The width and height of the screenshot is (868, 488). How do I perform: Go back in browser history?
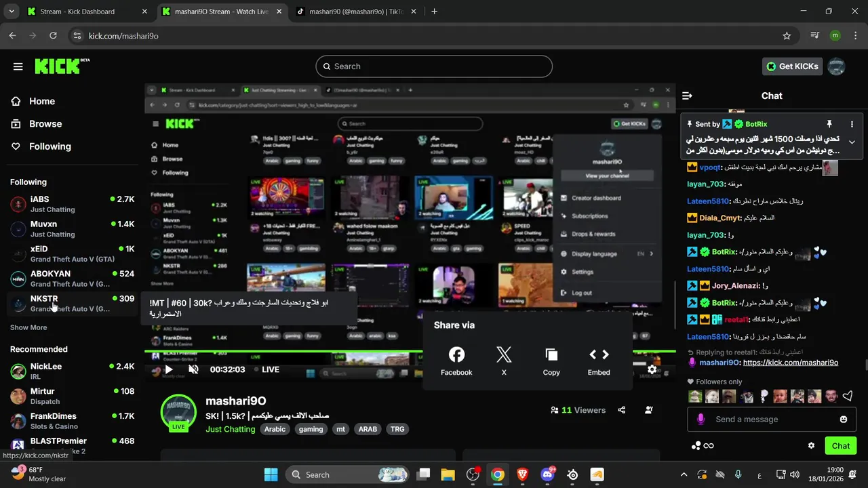(x=13, y=36)
